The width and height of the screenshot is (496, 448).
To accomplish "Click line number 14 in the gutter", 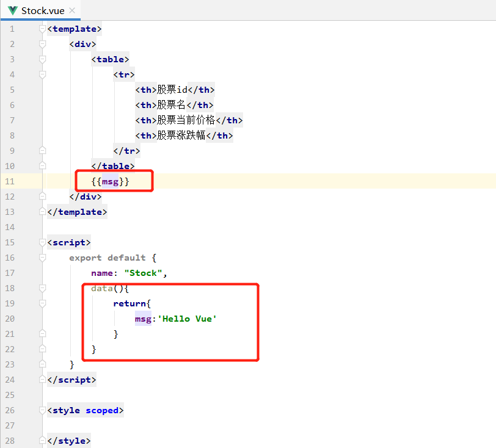I will click(10, 227).
